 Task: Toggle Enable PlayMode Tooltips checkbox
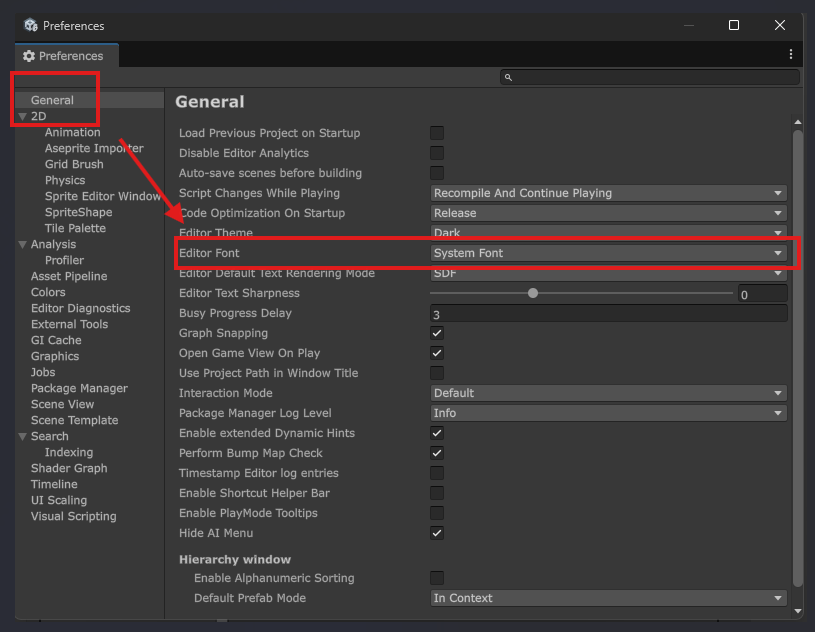click(x=437, y=513)
